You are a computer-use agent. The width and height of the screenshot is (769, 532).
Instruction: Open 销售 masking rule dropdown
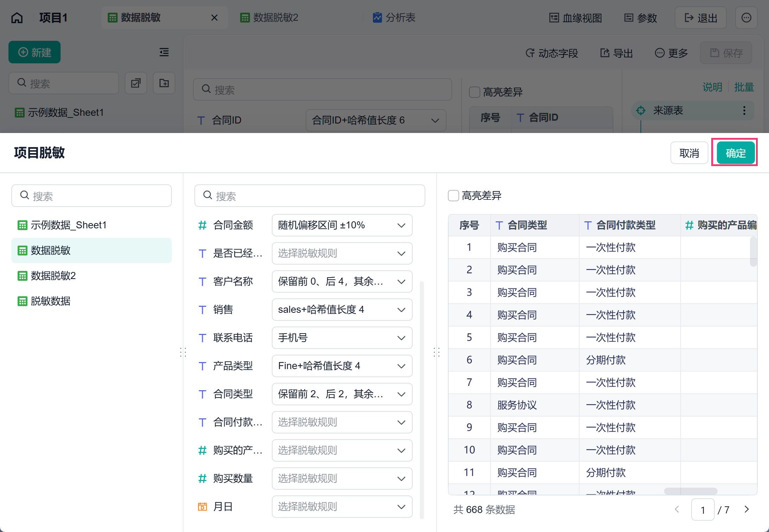pyautogui.click(x=342, y=310)
